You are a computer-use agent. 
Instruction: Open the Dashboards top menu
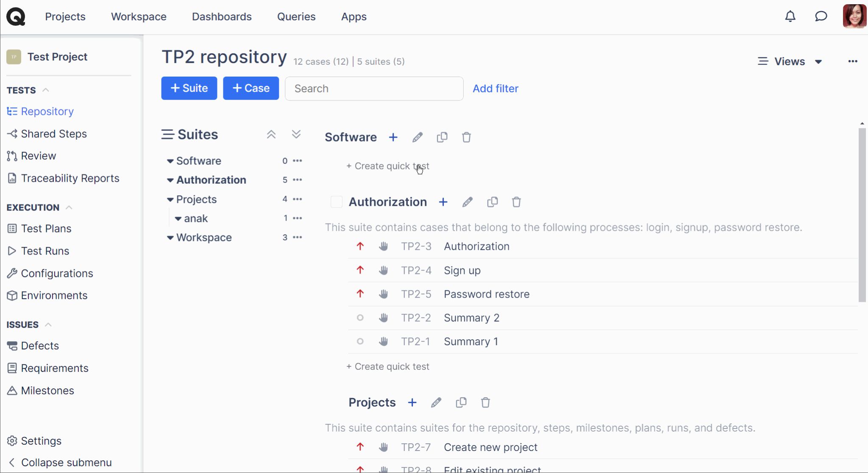point(222,17)
